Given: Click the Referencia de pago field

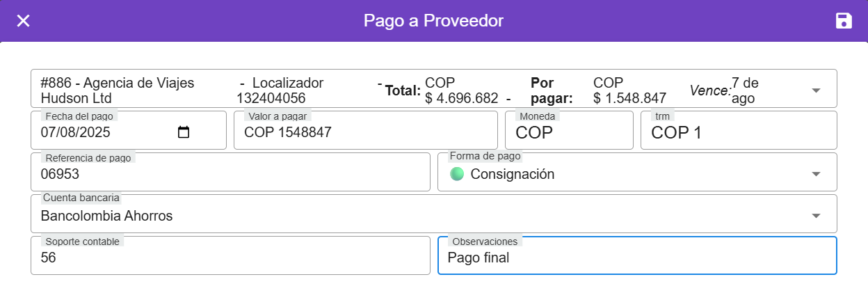Looking at the screenshot, I should point(230,174).
